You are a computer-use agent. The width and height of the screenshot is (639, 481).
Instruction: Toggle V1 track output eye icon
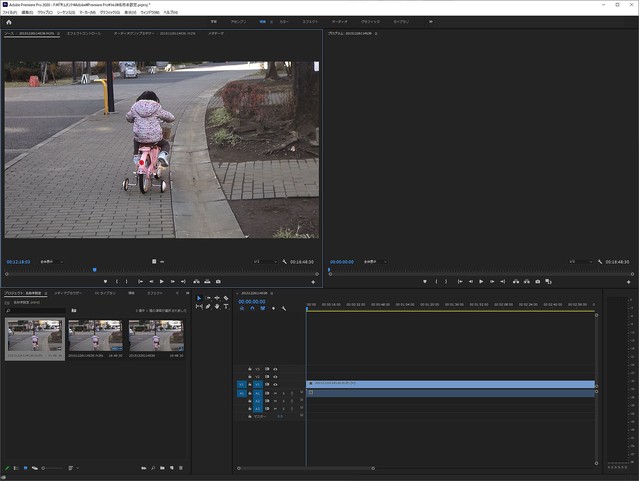(x=275, y=385)
